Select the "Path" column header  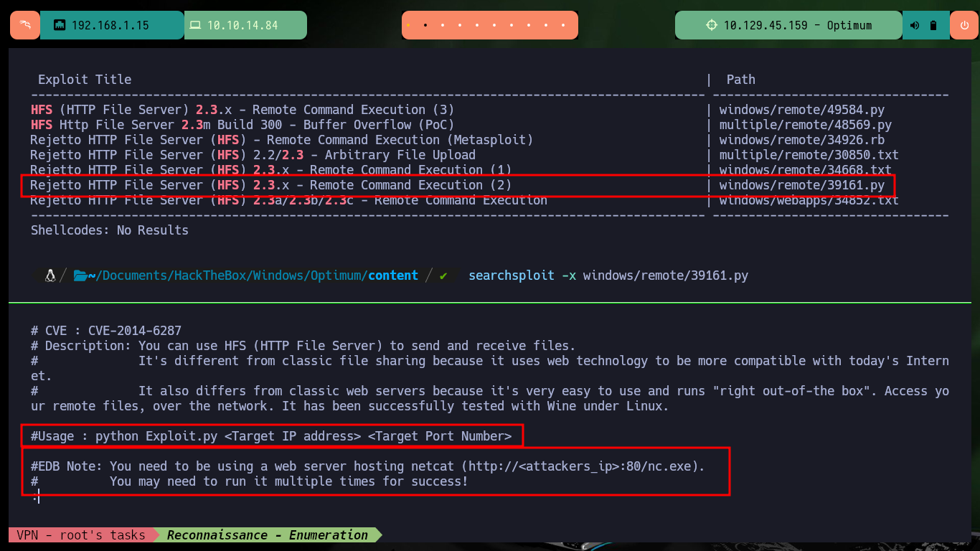(741, 80)
